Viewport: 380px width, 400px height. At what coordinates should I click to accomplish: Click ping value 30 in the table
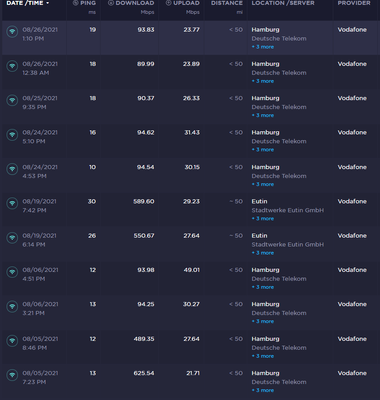(x=92, y=201)
